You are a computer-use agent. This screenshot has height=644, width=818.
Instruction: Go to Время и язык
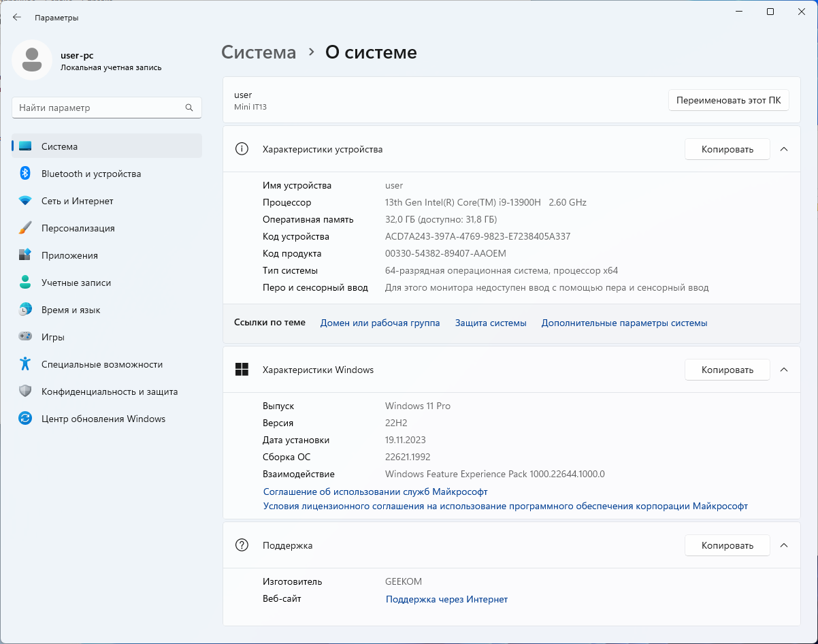tap(107, 310)
